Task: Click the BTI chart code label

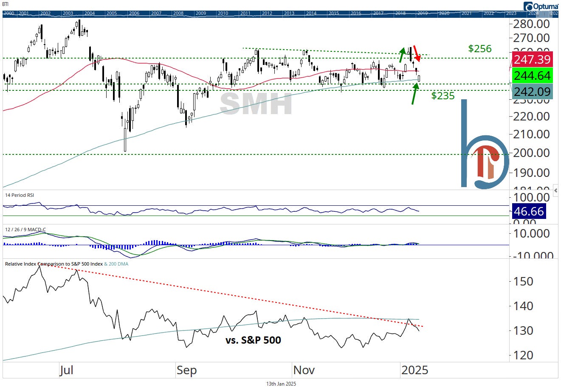Action: click(x=6, y=4)
